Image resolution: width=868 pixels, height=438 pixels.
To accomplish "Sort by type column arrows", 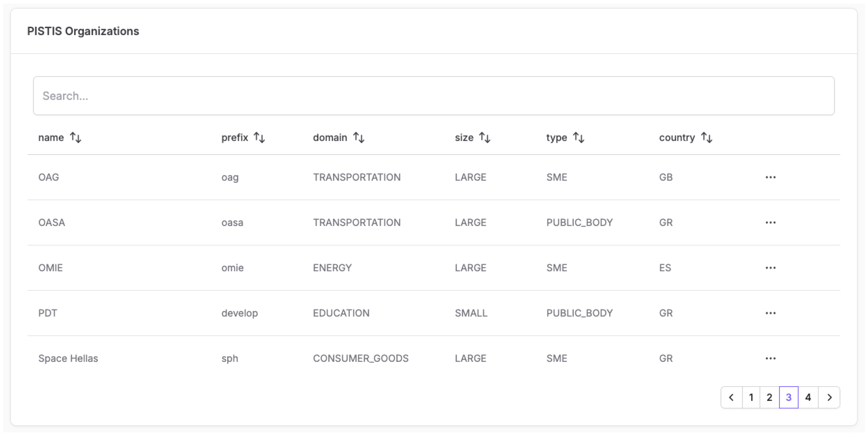I will tap(579, 137).
